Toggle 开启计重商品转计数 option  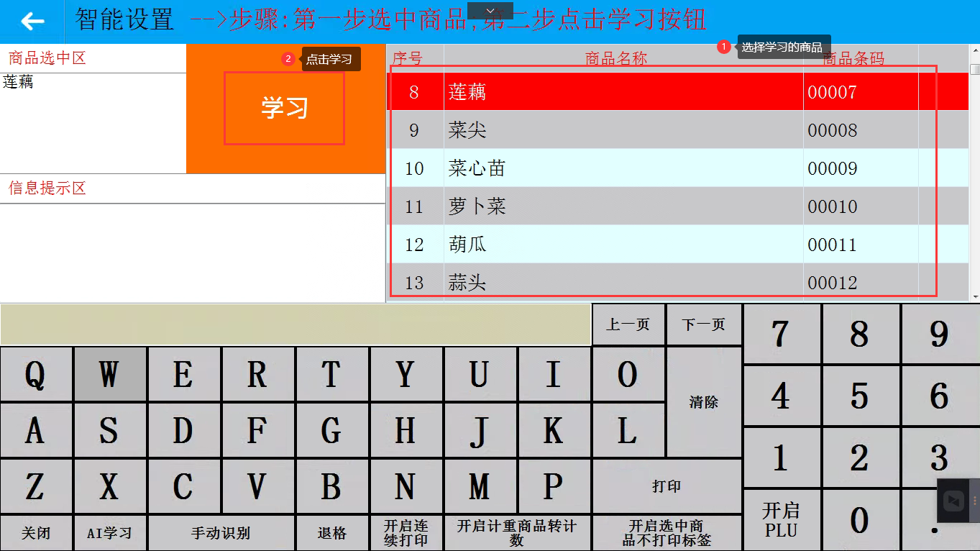click(517, 533)
